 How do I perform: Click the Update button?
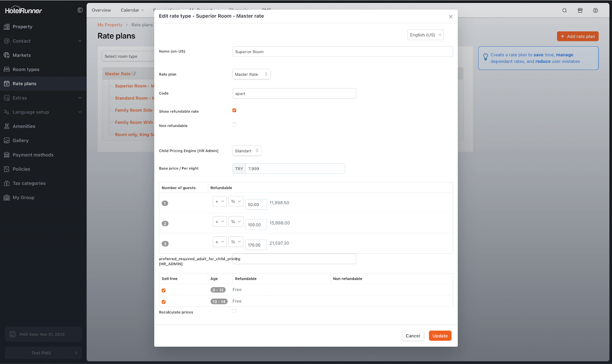[440, 336]
